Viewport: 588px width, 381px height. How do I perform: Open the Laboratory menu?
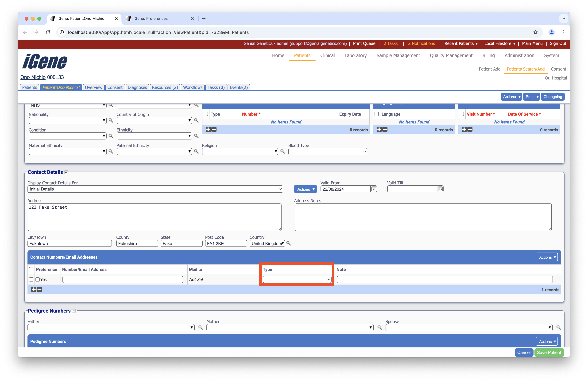click(x=355, y=55)
